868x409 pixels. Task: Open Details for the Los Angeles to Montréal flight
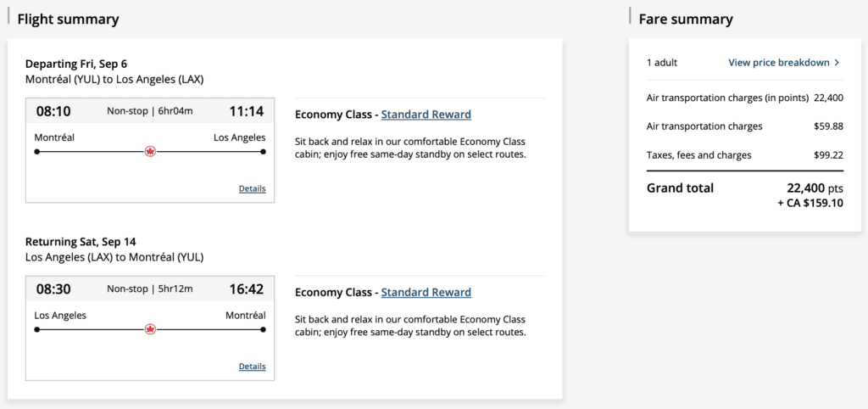click(x=252, y=367)
